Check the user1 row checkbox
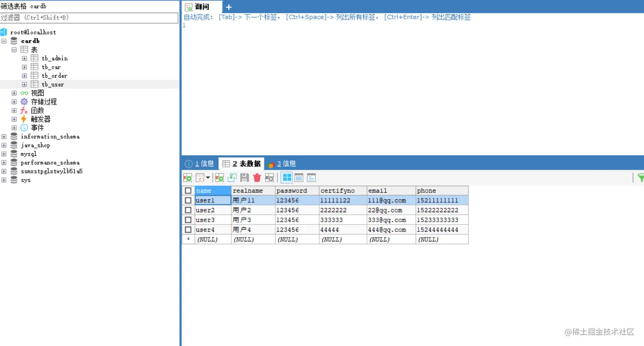This screenshot has width=644, height=346. (x=188, y=200)
